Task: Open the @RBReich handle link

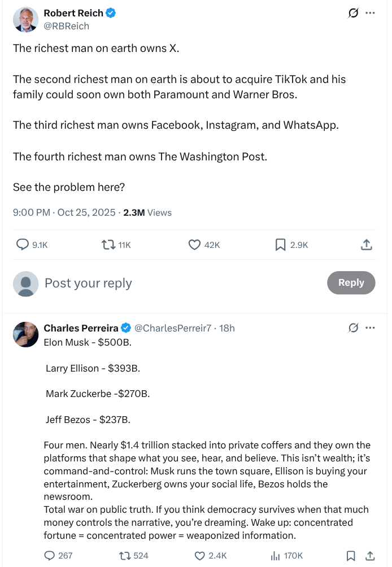Action: tap(66, 26)
